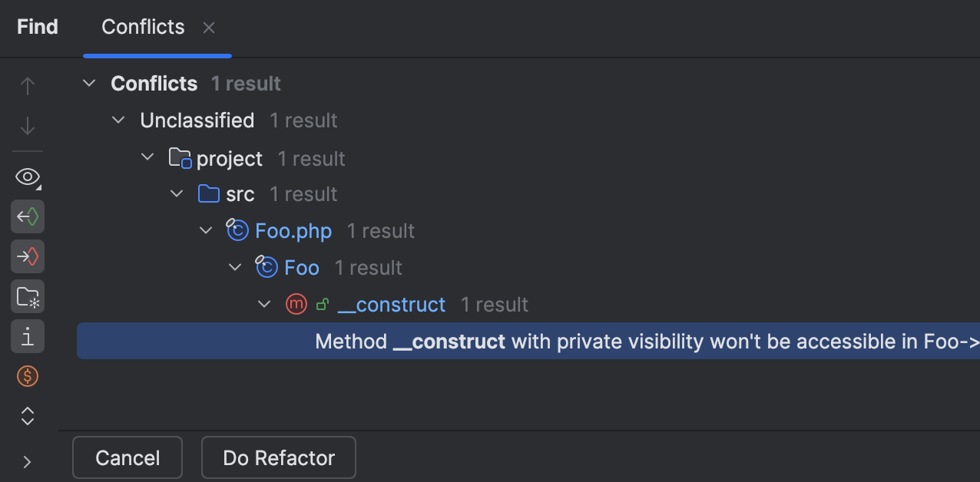Click the expand-collapse all chevrons icon
The image size is (980, 482).
tap(28, 415)
